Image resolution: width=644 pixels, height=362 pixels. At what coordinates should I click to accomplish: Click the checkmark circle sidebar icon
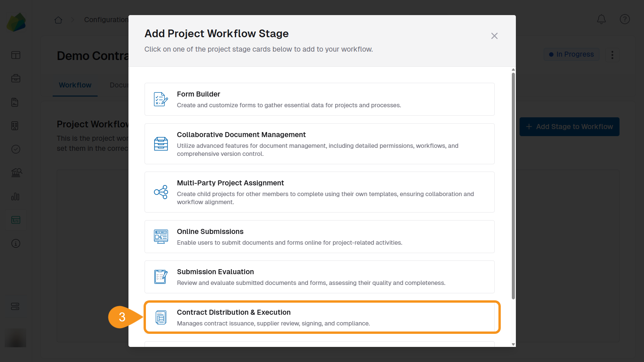point(16,149)
